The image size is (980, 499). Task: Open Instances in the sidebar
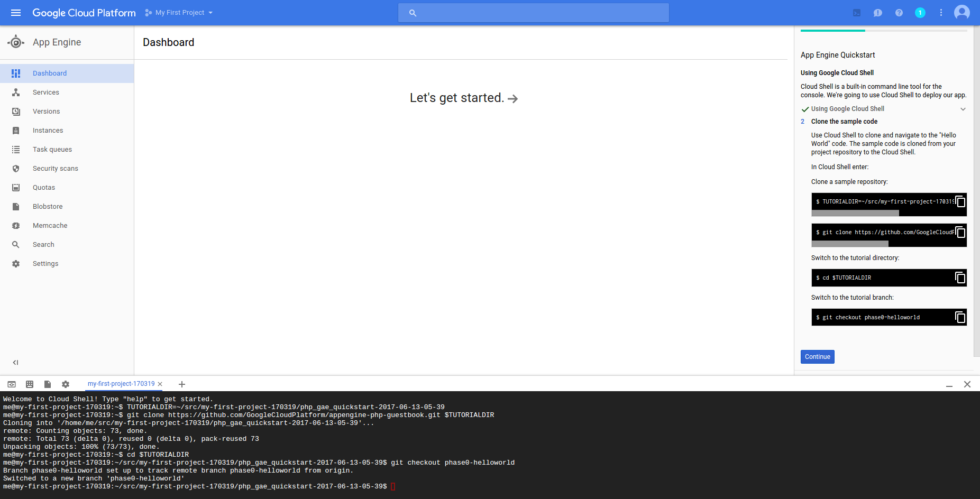point(67,131)
